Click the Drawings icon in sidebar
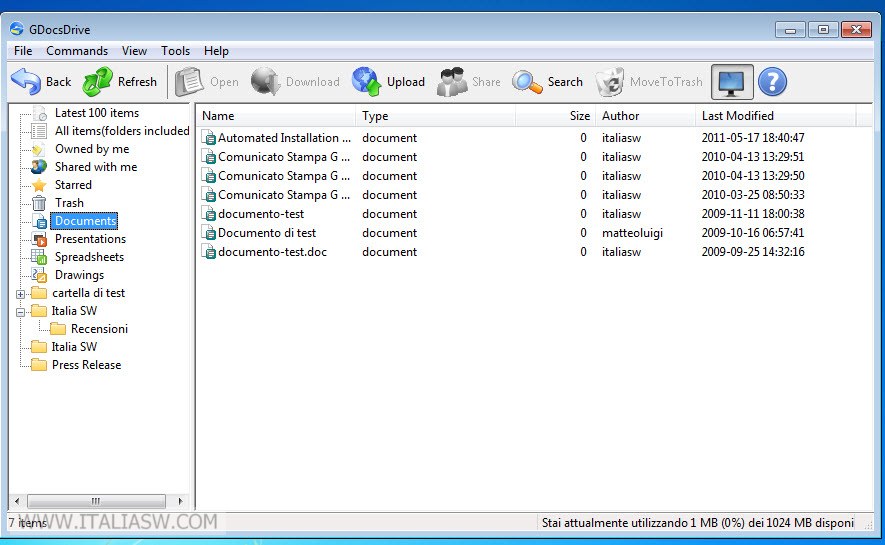Viewport: 885px width, 545px height. tap(39, 275)
